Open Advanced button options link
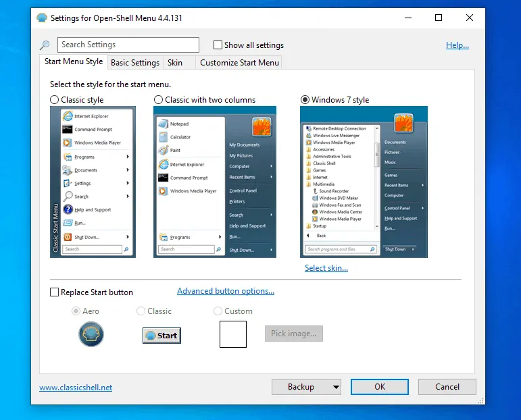Image resolution: width=521 pixels, height=420 pixels. tap(225, 291)
